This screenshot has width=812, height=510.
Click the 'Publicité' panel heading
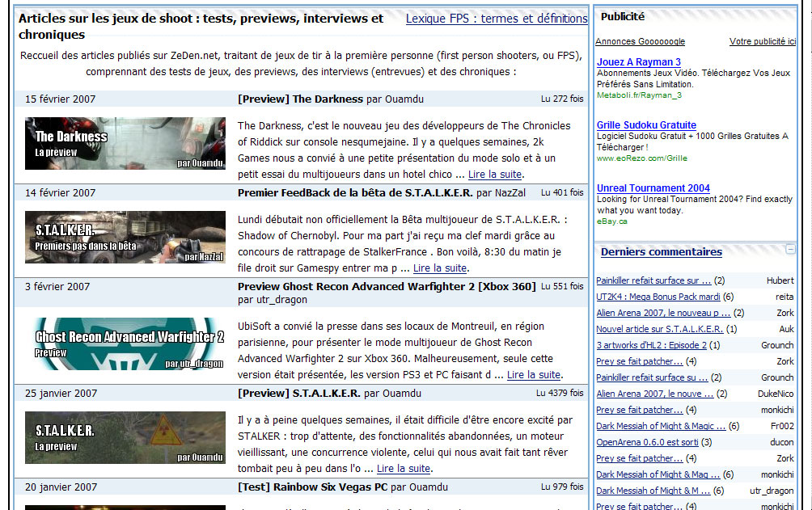click(x=623, y=16)
